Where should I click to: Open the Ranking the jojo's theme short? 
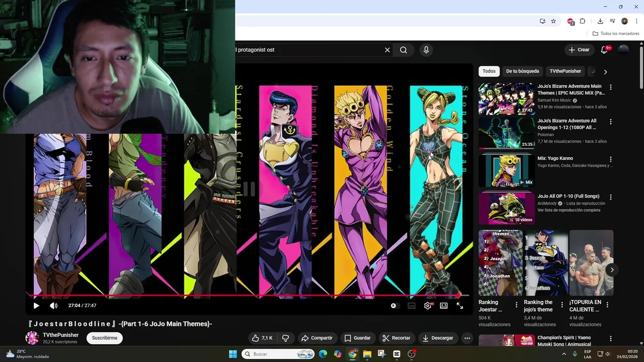coord(546,263)
